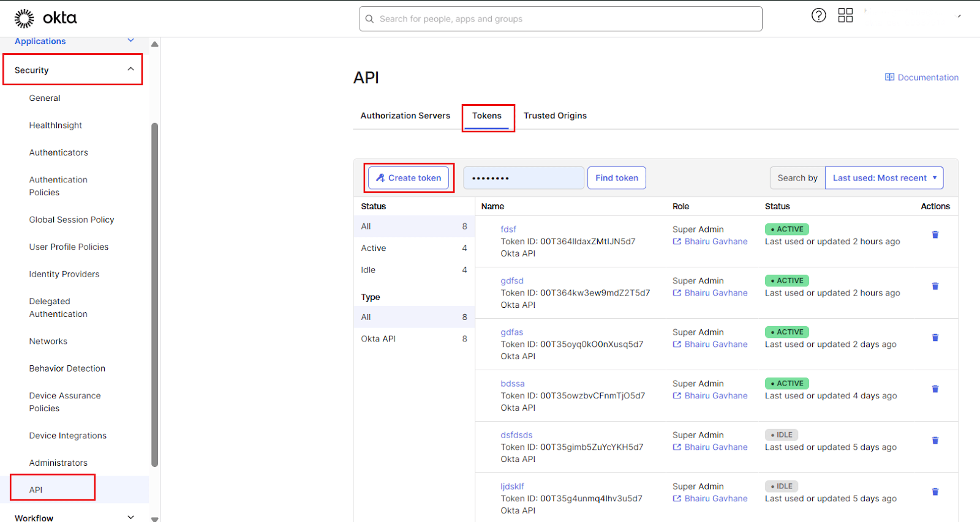Filter tokens by Active status
Image resolution: width=980 pixels, height=522 pixels.
click(414, 248)
